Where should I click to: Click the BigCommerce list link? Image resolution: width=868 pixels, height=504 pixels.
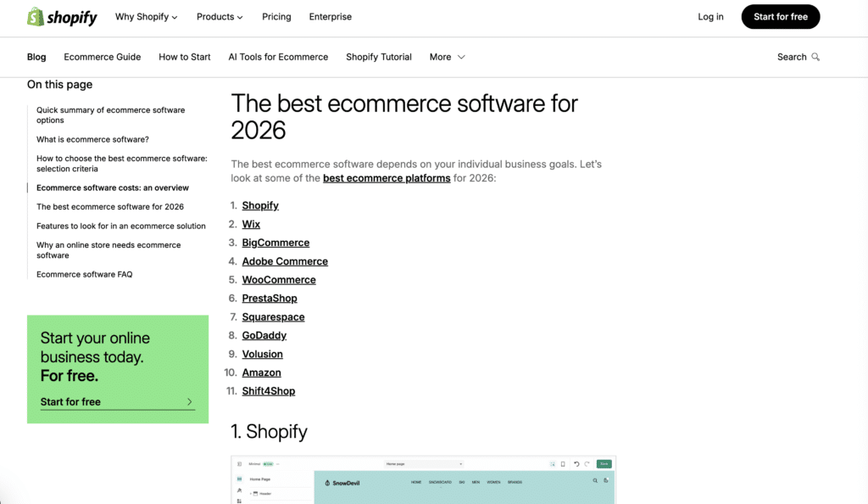[275, 243]
